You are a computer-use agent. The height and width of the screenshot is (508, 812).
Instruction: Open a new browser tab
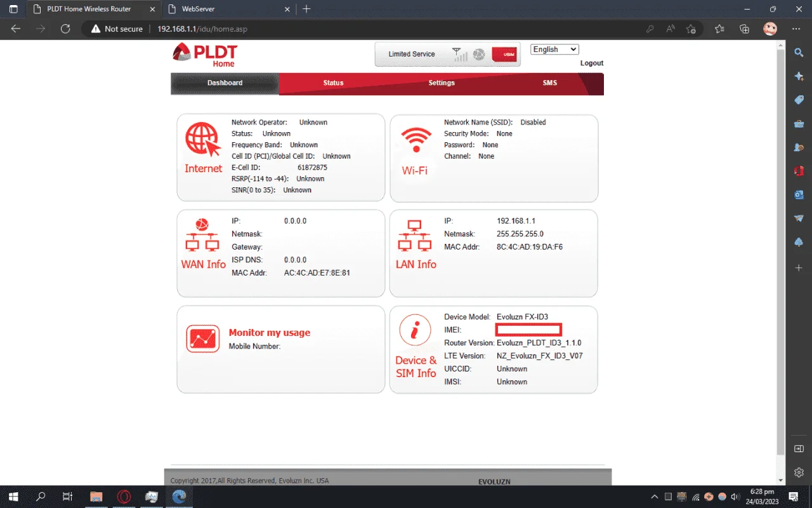pyautogui.click(x=306, y=9)
